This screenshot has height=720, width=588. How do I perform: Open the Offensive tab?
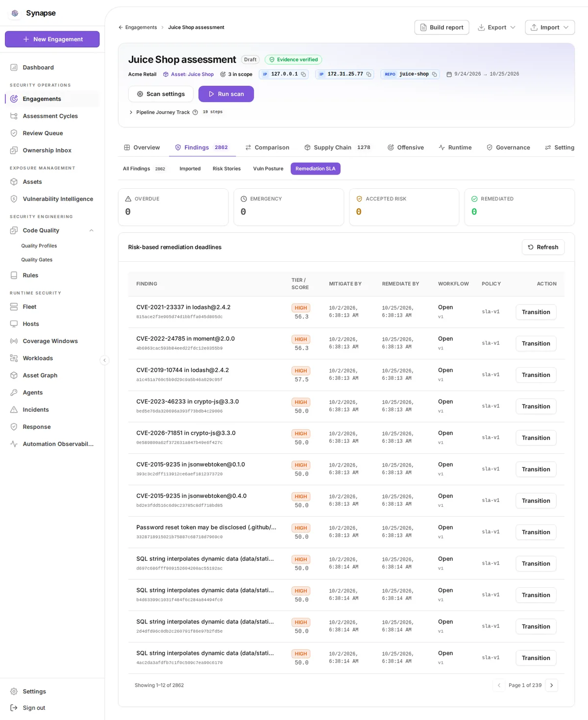click(406, 148)
